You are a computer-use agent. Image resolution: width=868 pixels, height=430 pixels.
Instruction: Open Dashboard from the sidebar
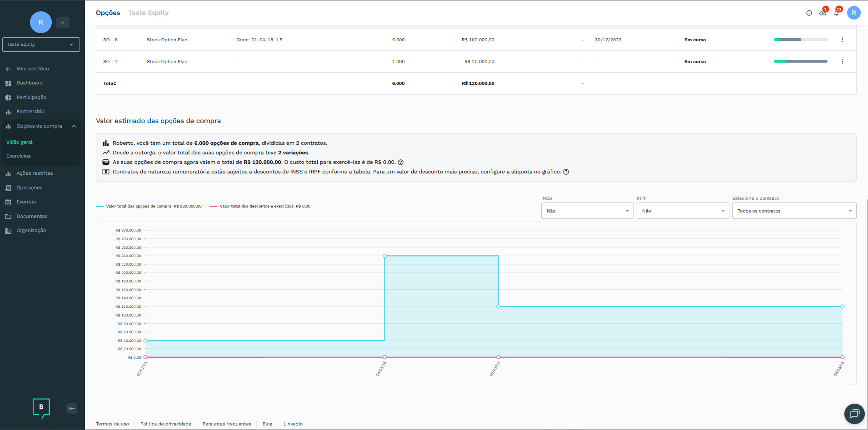[x=30, y=83]
